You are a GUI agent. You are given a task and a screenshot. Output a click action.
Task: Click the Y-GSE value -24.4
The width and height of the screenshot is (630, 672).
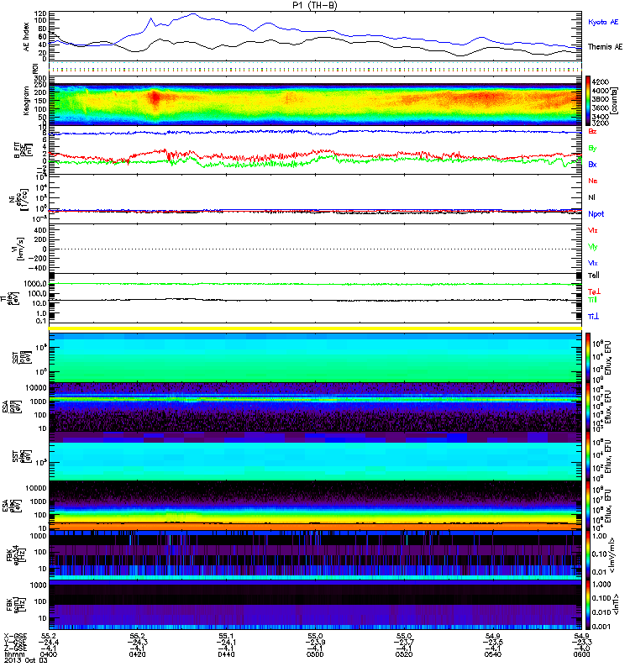click(x=49, y=643)
